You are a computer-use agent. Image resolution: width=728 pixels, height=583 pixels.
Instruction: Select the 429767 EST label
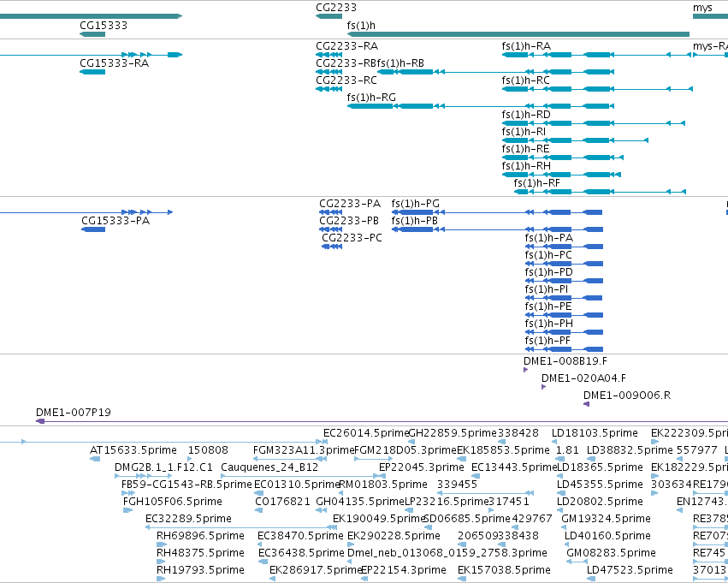(x=531, y=519)
